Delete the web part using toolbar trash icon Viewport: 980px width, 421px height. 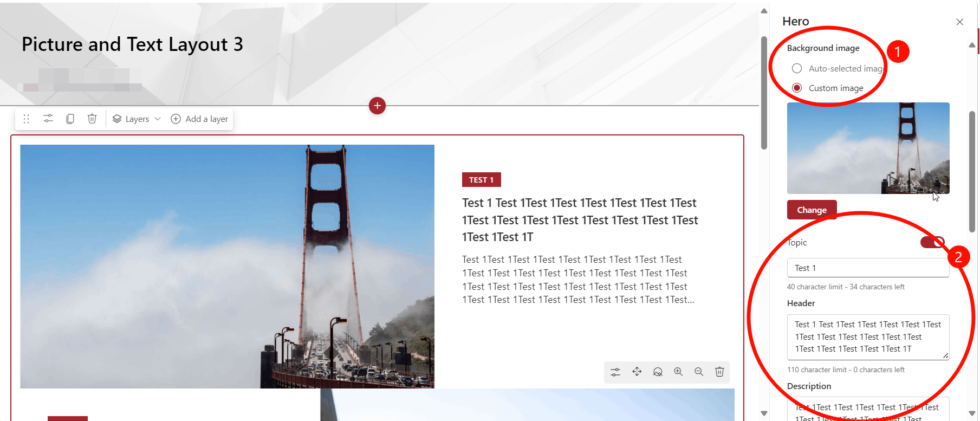(92, 119)
